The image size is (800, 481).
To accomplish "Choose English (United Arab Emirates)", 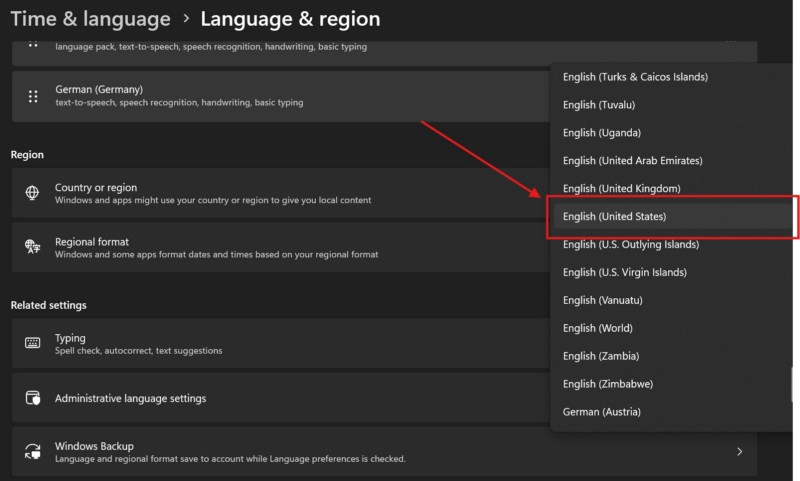I will pos(632,161).
